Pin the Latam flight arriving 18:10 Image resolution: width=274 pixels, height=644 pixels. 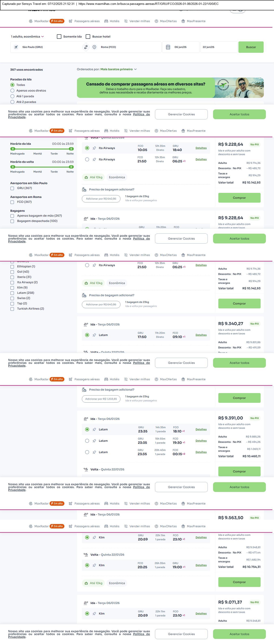pos(94,429)
